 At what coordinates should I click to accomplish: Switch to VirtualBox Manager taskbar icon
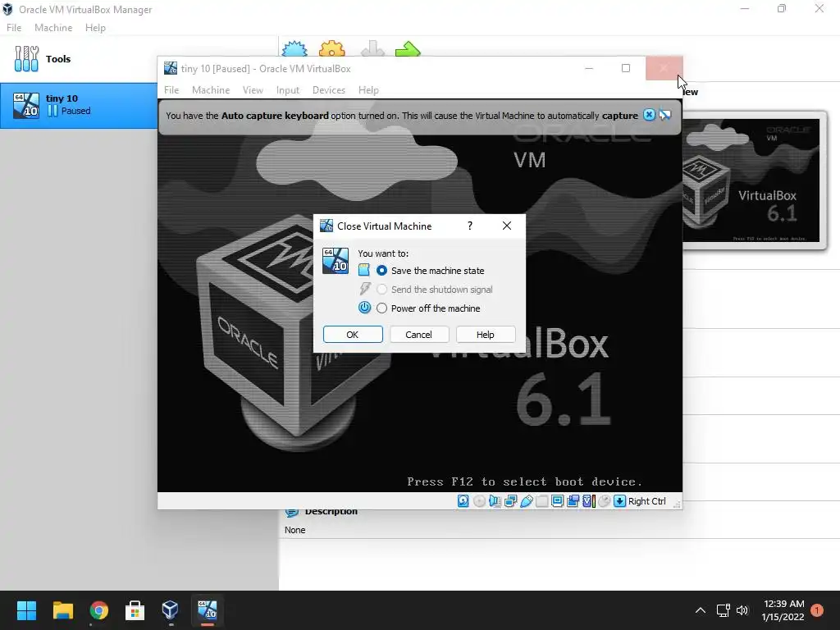click(171, 610)
